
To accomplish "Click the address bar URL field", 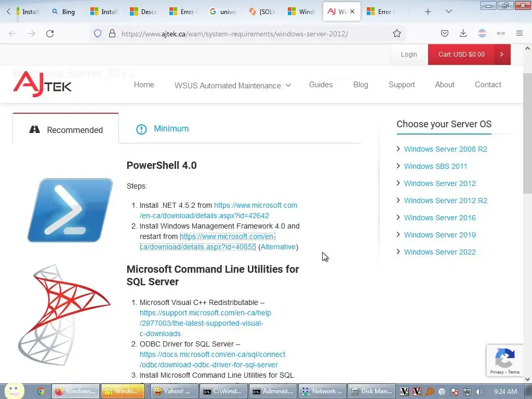I will click(x=234, y=34).
